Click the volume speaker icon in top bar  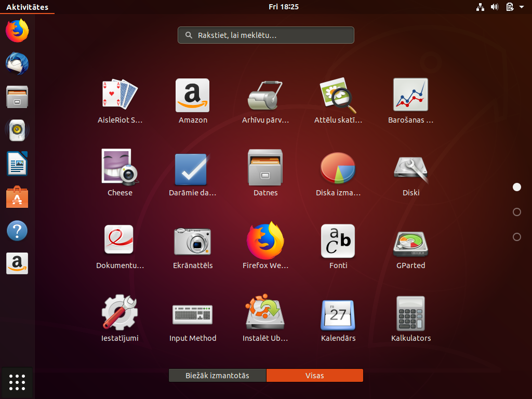coord(495,7)
